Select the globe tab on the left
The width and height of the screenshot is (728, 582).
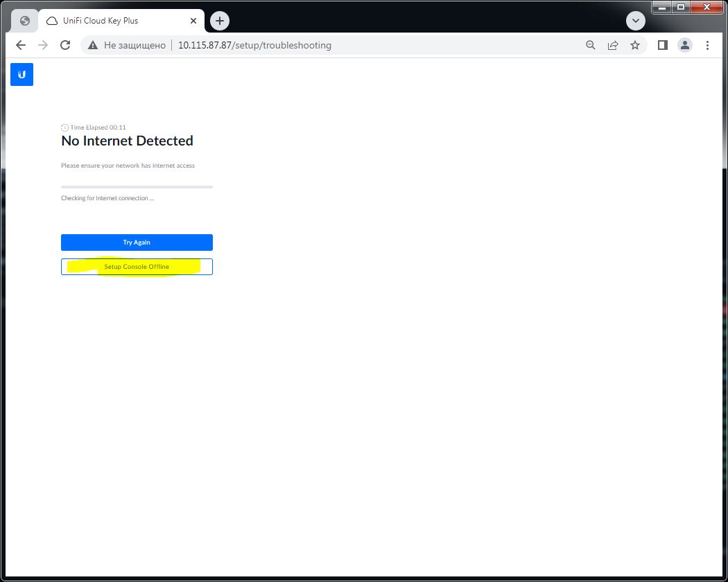coord(25,21)
